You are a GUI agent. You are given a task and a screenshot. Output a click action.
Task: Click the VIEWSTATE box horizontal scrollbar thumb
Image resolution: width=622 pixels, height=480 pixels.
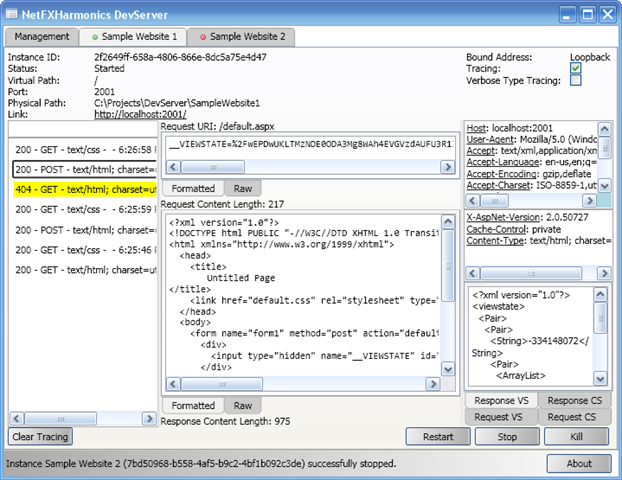point(213,167)
